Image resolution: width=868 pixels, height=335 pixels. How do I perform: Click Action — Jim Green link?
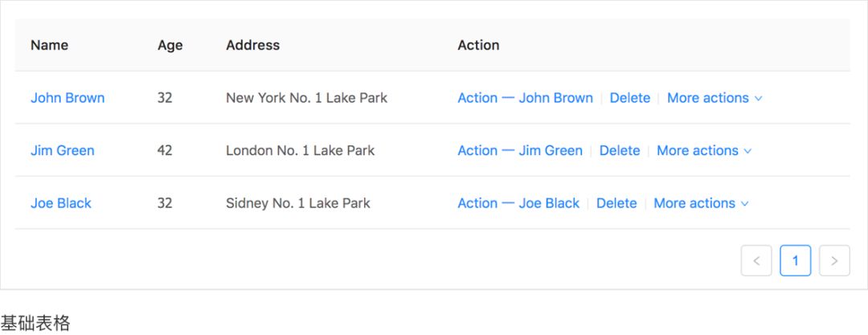click(520, 150)
